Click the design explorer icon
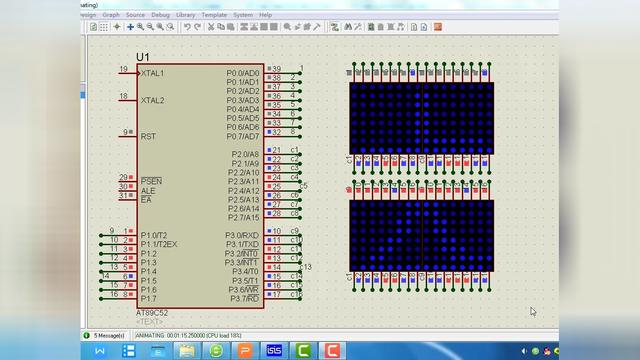The height and width of the screenshot is (360, 640). [371, 27]
